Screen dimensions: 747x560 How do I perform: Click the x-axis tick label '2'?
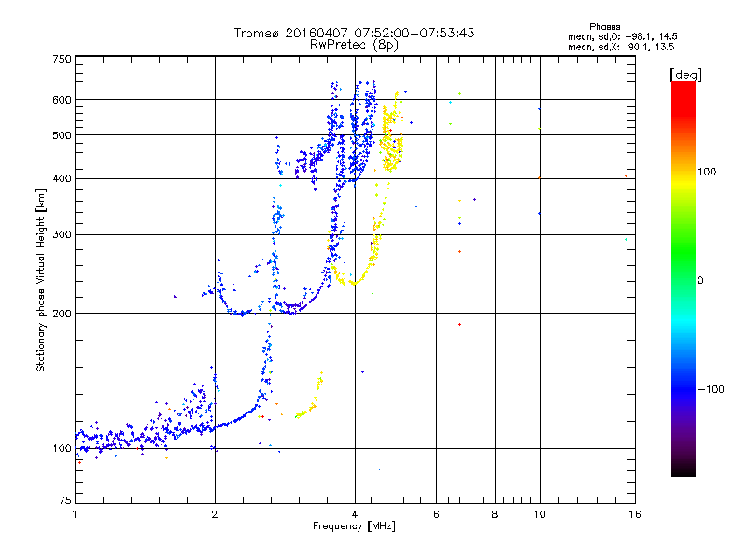point(215,514)
